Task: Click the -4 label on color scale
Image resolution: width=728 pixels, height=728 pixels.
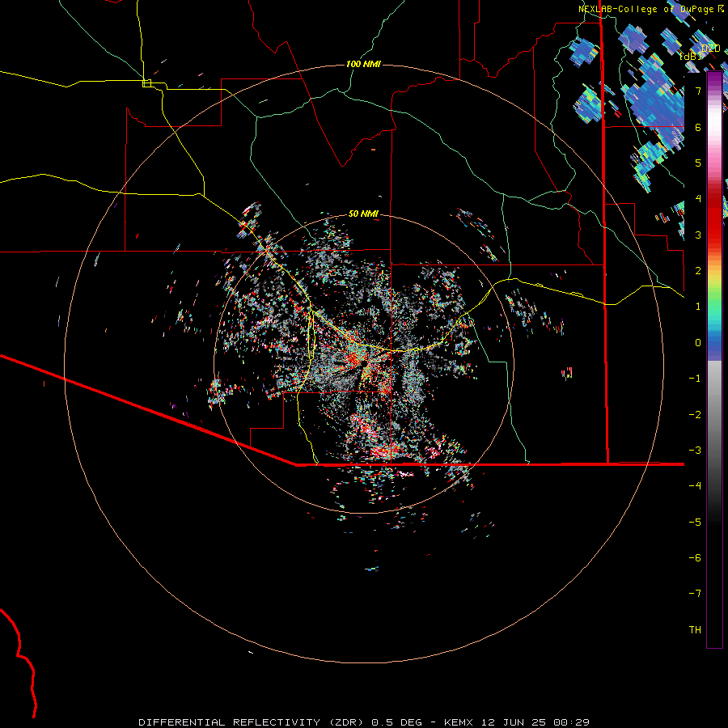Action: coord(695,486)
